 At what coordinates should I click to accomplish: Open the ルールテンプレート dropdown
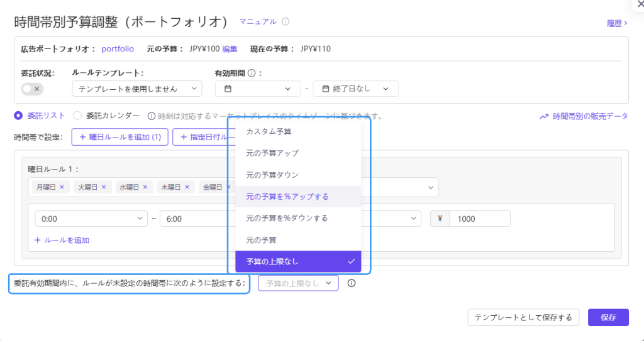pos(136,89)
